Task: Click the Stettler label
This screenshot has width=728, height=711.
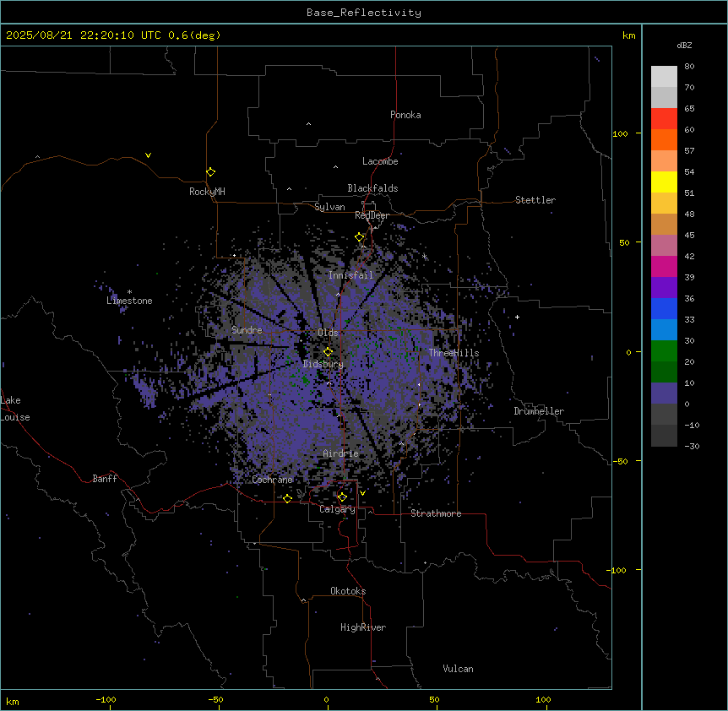Action: (535, 200)
